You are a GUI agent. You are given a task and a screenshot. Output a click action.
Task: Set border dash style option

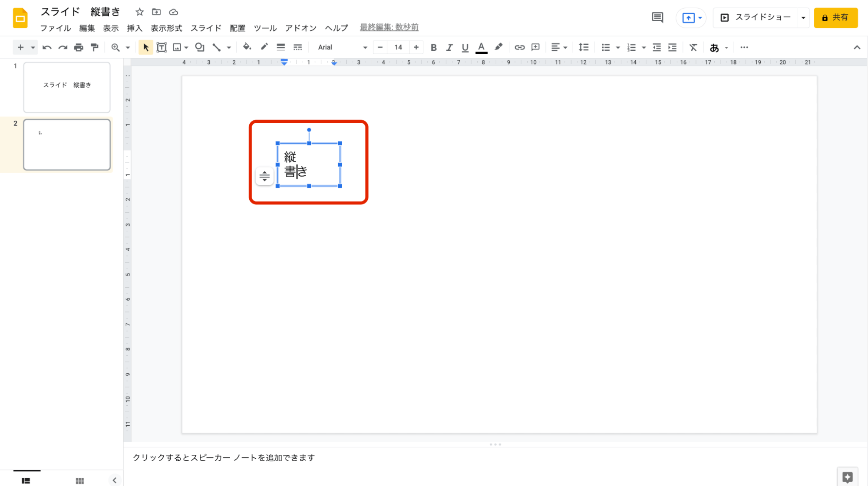(x=297, y=47)
